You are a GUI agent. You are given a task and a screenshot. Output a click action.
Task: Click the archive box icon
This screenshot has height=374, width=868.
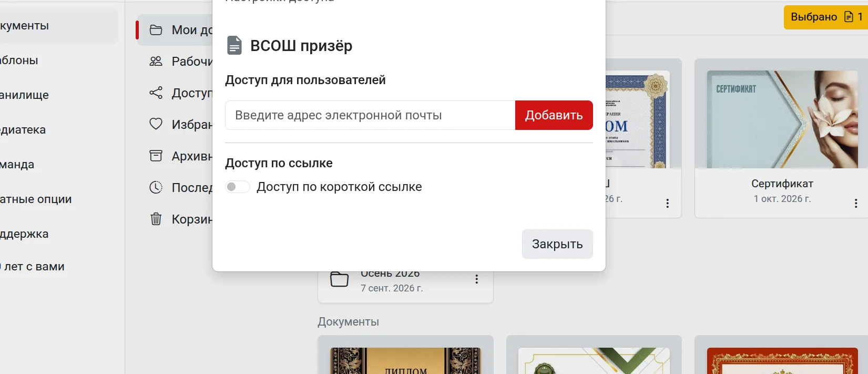pyautogui.click(x=156, y=156)
